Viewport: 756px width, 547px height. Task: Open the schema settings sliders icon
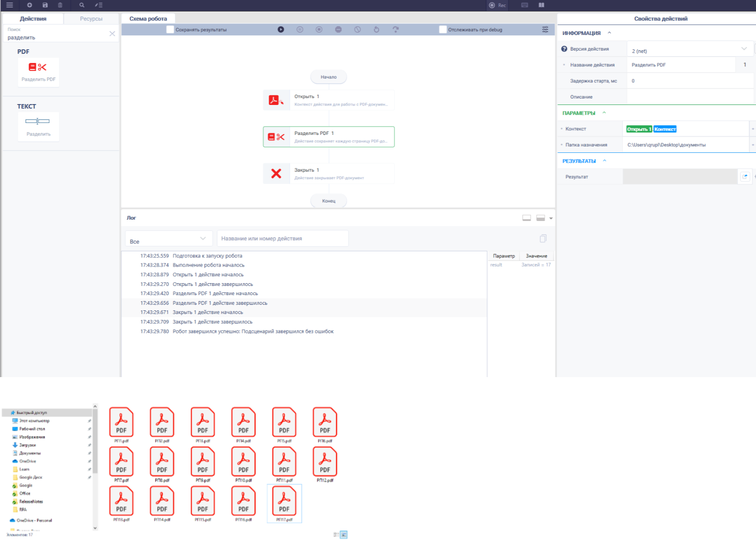pos(545,29)
